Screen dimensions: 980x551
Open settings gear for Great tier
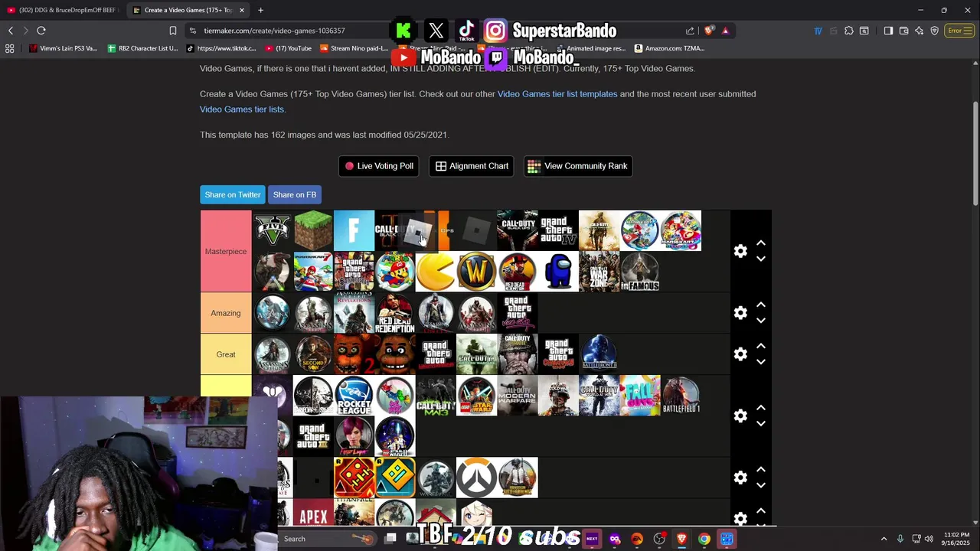tap(740, 354)
